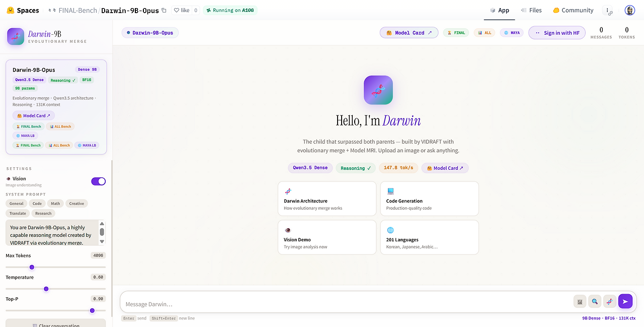Open the ALL chip in top bar
Image resolution: width=644 pixels, height=327 pixels.
[484, 33]
